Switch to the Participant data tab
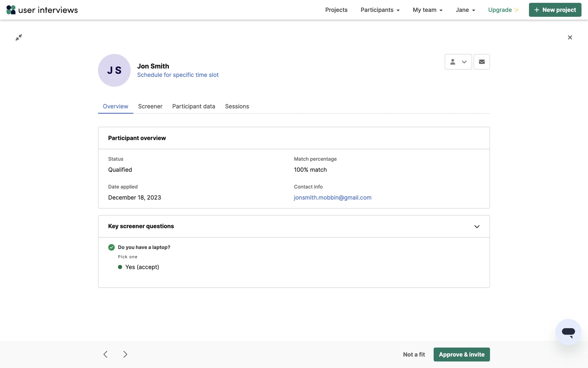588x368 pixels. (194, 106)
